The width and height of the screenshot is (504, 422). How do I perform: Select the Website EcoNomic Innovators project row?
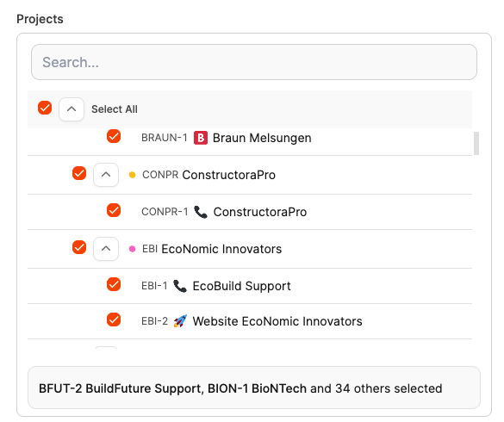[x=250, y=321]
